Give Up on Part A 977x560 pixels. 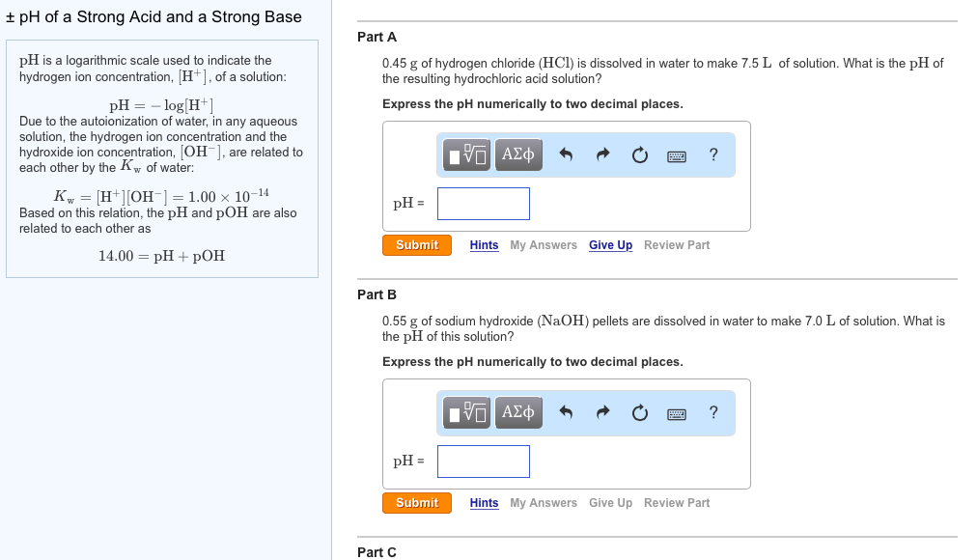click(x=610, y=244)
